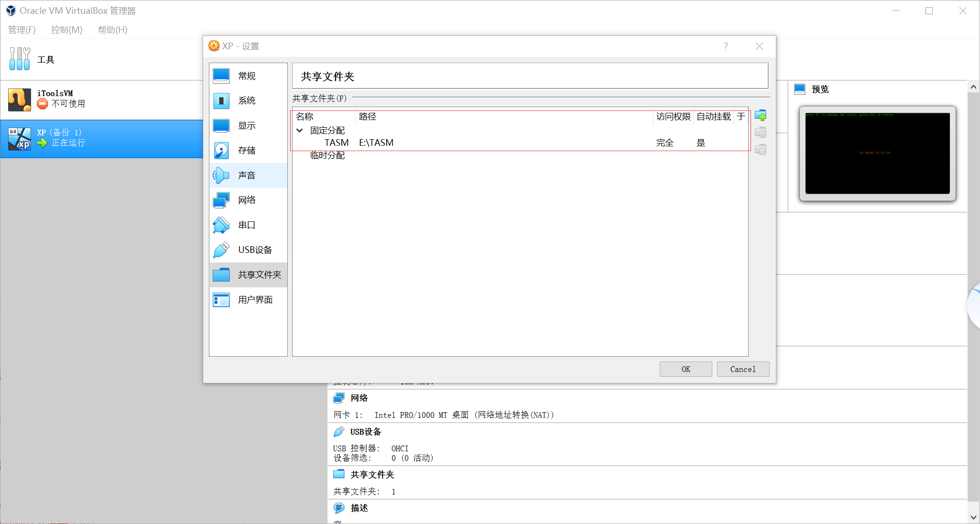This screenshot has height=524, width=980.
Task: Select the XP (备份 1) virtual machine
Action: coord(102,139)
